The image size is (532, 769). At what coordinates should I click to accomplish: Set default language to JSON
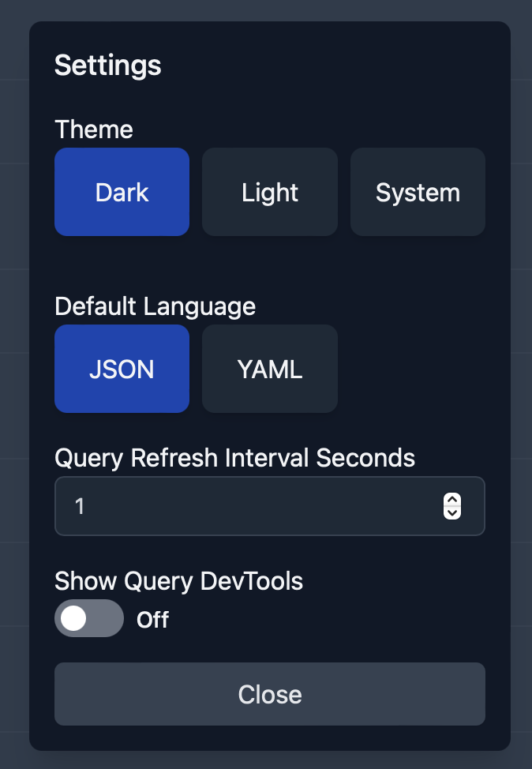point(122,369)
